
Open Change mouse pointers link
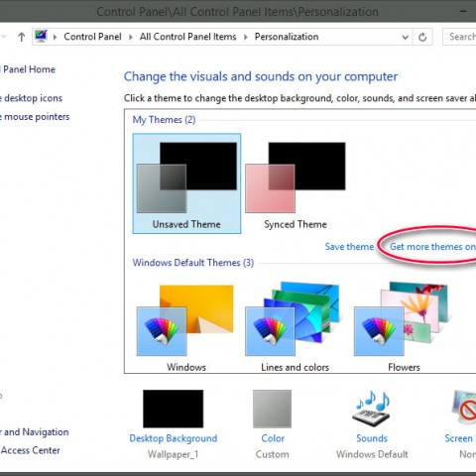tap(35, 117)
